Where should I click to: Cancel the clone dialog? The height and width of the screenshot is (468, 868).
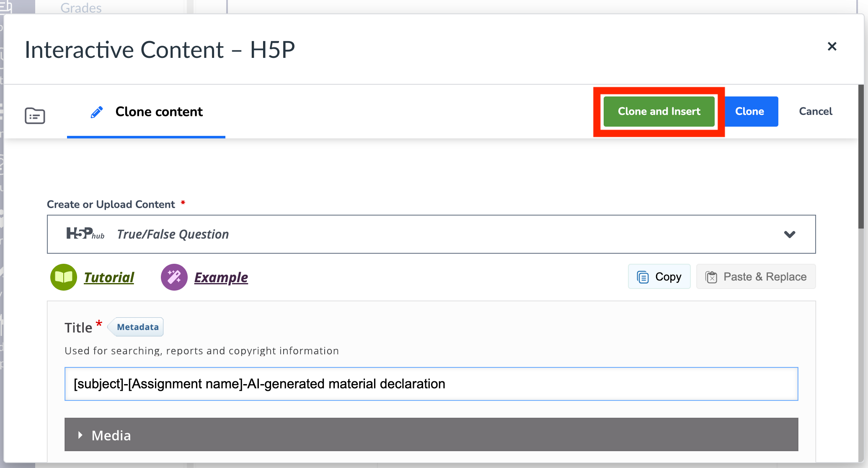click(815, 112)
